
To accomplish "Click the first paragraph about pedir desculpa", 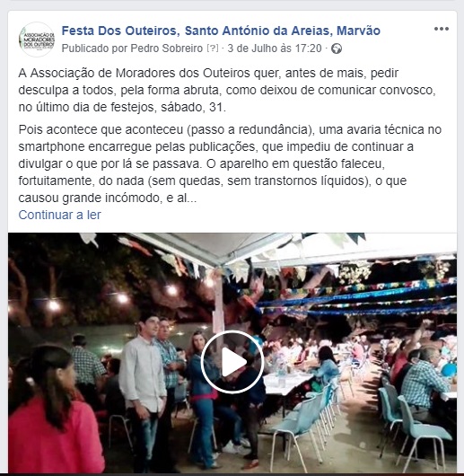I will pos(227,90).
